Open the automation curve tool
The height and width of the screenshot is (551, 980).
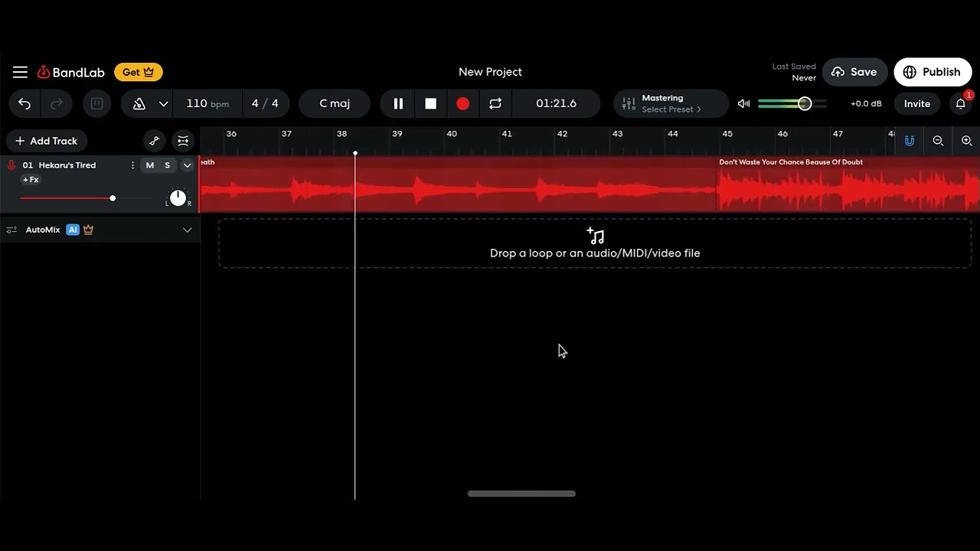pyautogui.click(x=155, y=141)
